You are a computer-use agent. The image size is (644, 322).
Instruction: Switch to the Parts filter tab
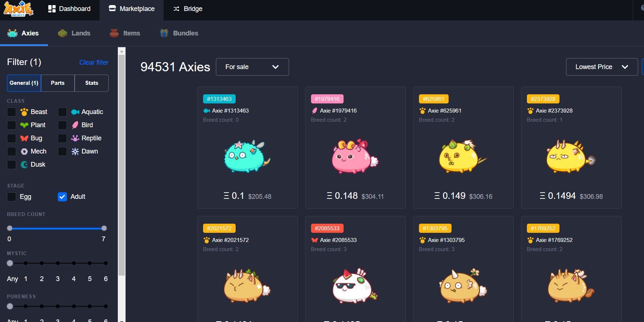(58, 83)
